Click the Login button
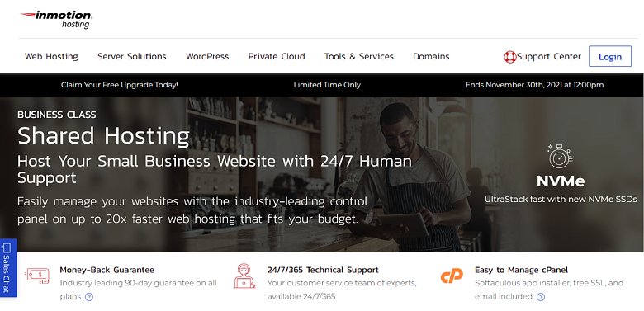 click(x=610, y=57)
